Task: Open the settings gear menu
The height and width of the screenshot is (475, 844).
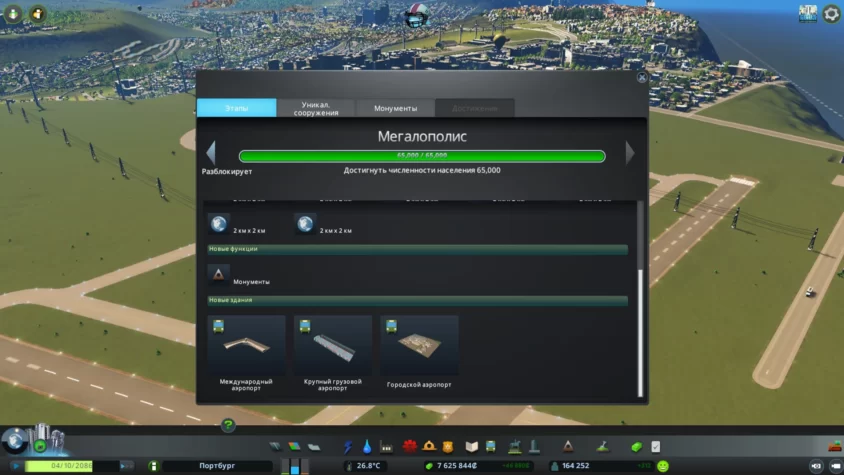Action: tap(831, 14)
